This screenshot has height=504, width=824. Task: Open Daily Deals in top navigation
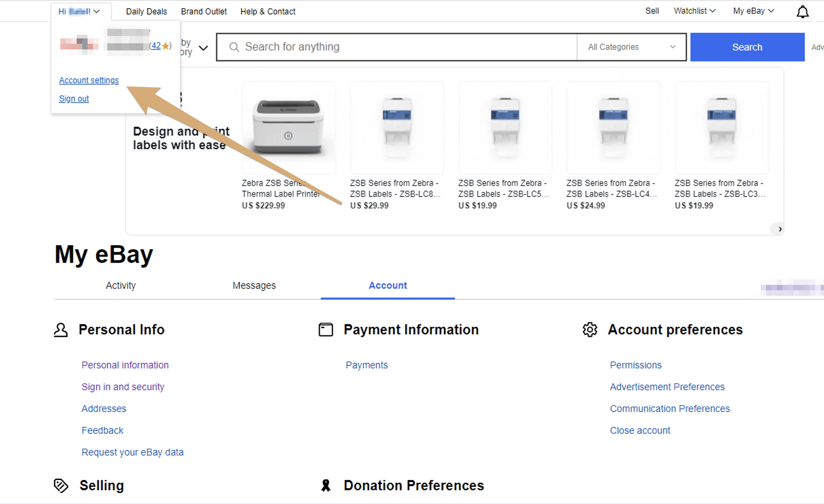[x=146, y=12]
